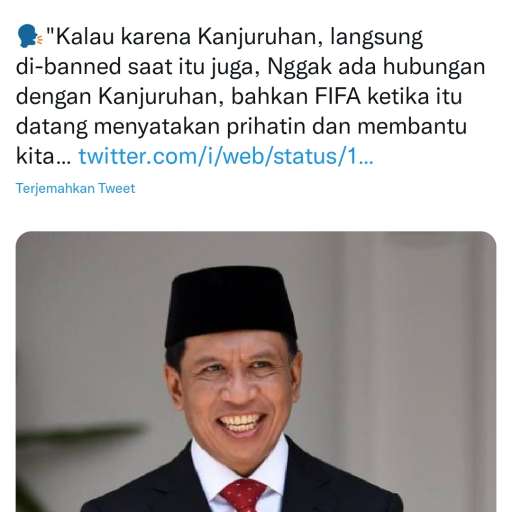Click the red dotted tie in photo
Screen dimensions: 512x512
[243, 496]
